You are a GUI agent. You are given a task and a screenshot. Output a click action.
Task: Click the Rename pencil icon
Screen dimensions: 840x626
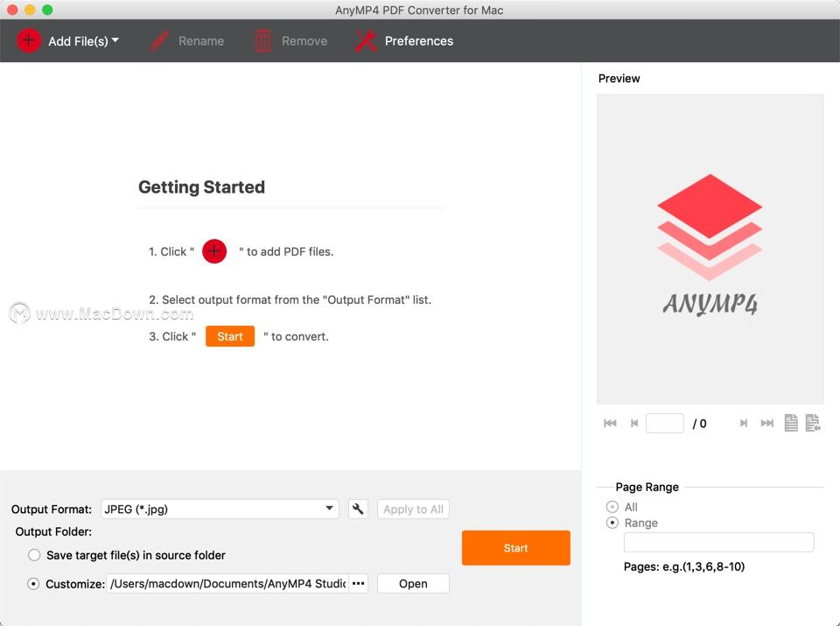coord(159,41)
